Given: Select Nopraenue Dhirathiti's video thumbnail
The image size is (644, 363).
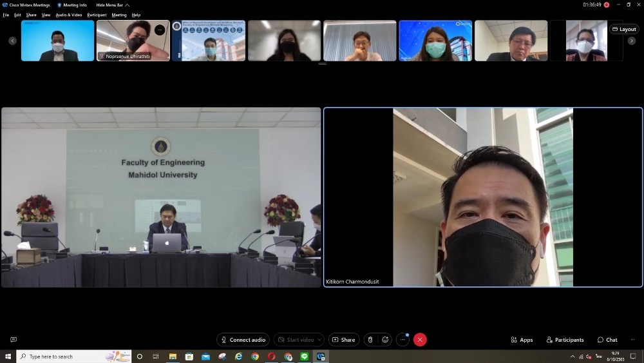Looking at the screenshot, I should [x=133, y=41].
